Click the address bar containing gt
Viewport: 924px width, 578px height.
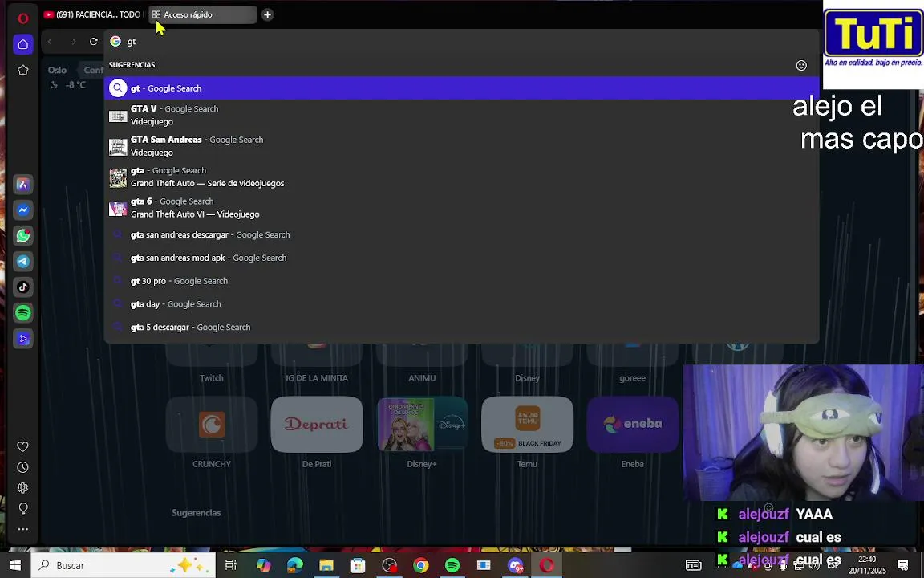click(460, 41)
